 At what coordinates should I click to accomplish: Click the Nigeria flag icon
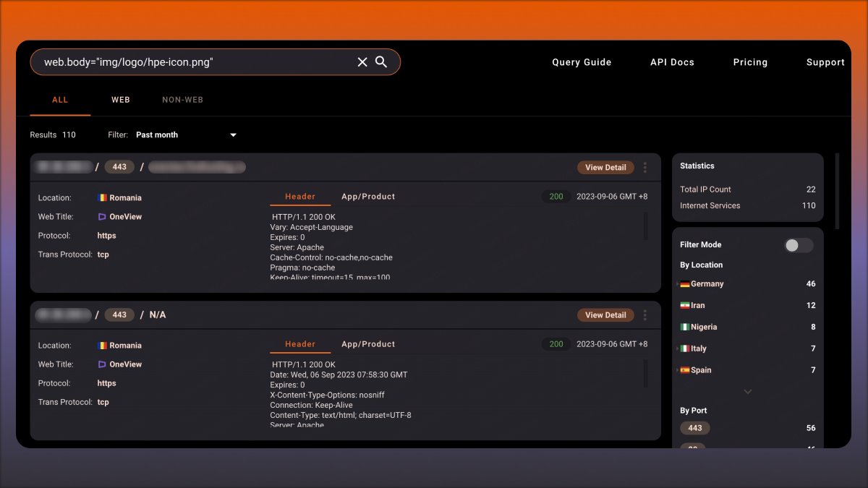[684, 327]
